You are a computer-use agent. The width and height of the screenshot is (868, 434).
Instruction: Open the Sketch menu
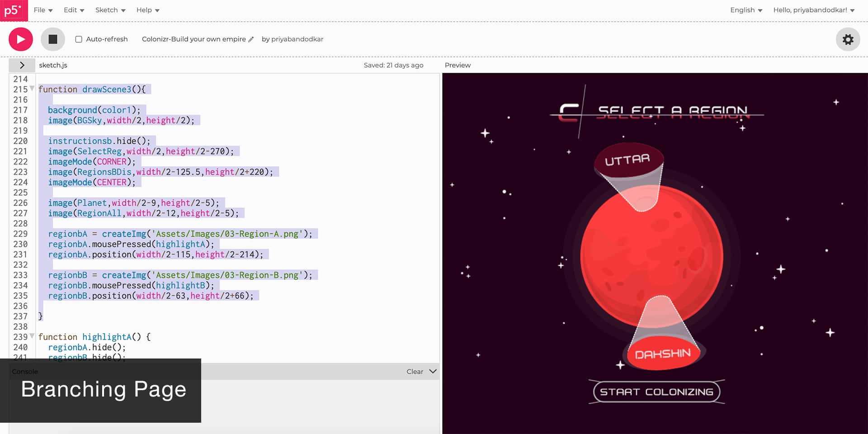110,10
